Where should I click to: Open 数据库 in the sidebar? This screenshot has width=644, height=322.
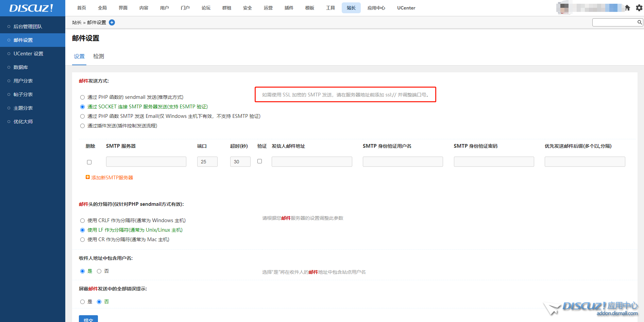coord(21,67)
